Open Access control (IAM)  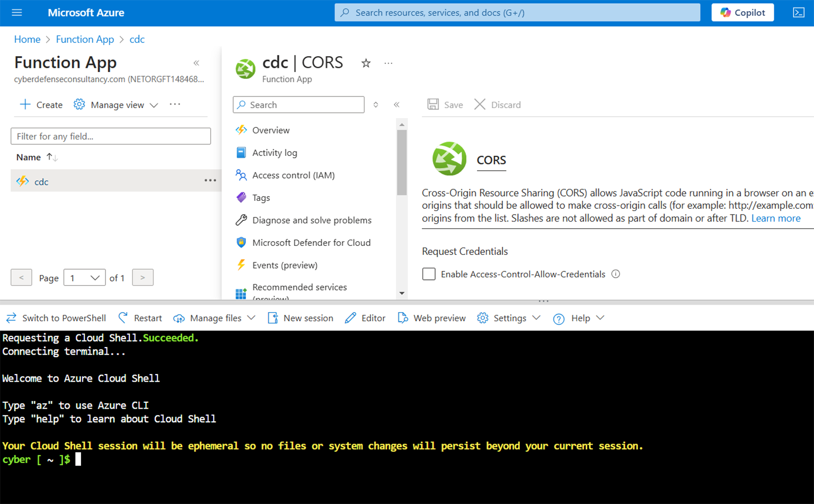[x=293, y=175]
